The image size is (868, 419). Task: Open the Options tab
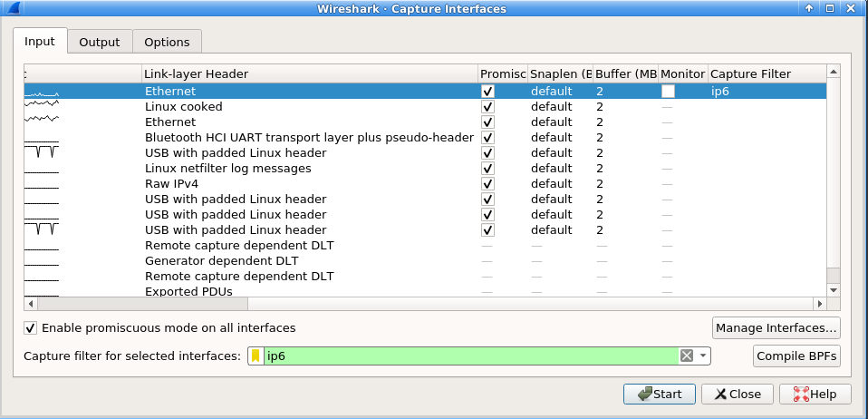tap(168, 42)
